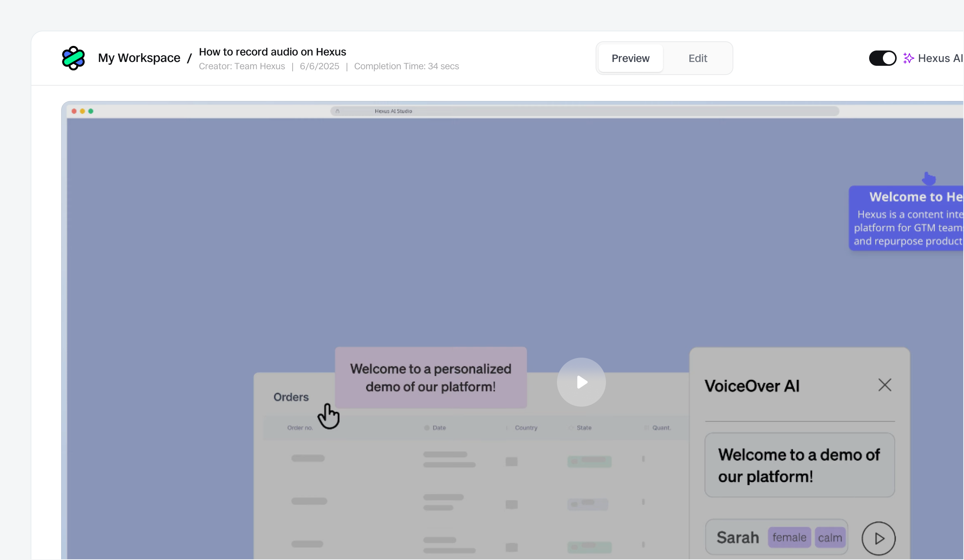
Task: Switch to the Preview tab
Action: click(630, 58)
